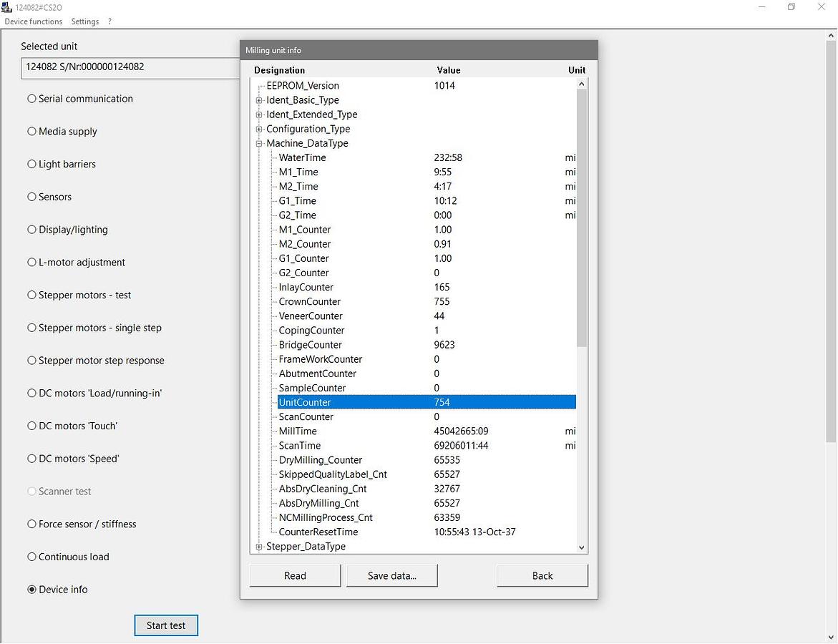Click the Back button
838x644 pixels.
(542, 576)
